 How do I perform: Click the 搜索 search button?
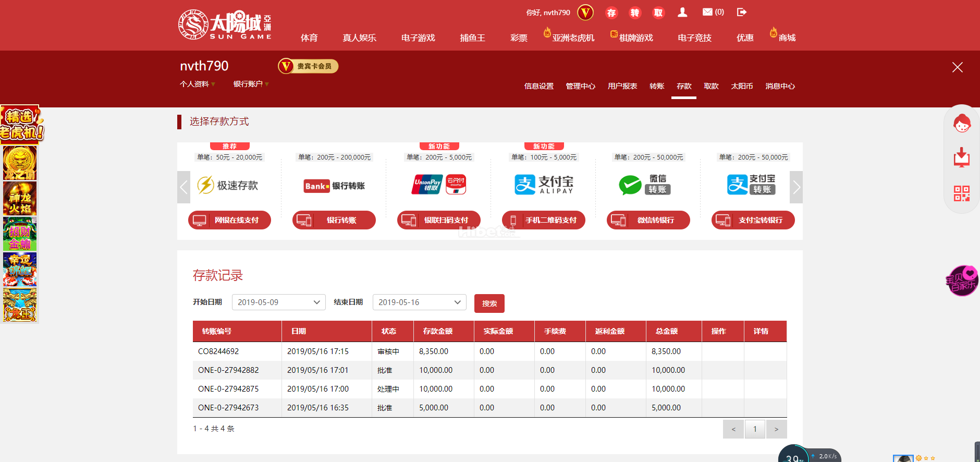489,303
